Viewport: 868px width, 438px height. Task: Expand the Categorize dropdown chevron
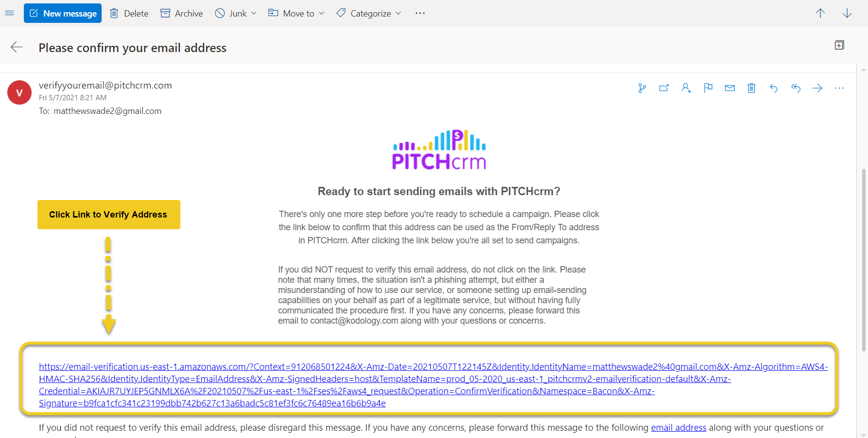(398, 13)
